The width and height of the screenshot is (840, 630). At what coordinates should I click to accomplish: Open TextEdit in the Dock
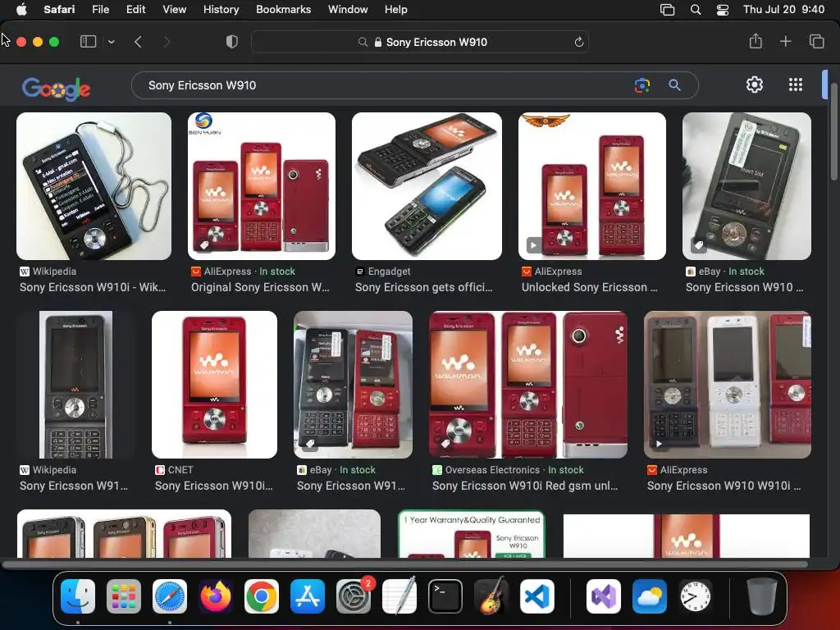[399, 596]
